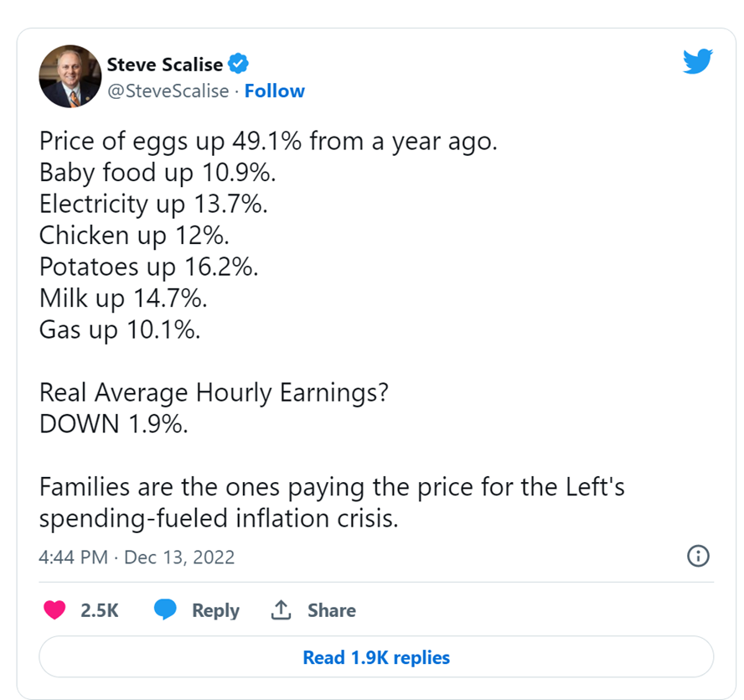Image resolution: width=744 pixels, height=700 pixels.
Task: Click the "Gas up 10.1%" line
Action: 120,329
